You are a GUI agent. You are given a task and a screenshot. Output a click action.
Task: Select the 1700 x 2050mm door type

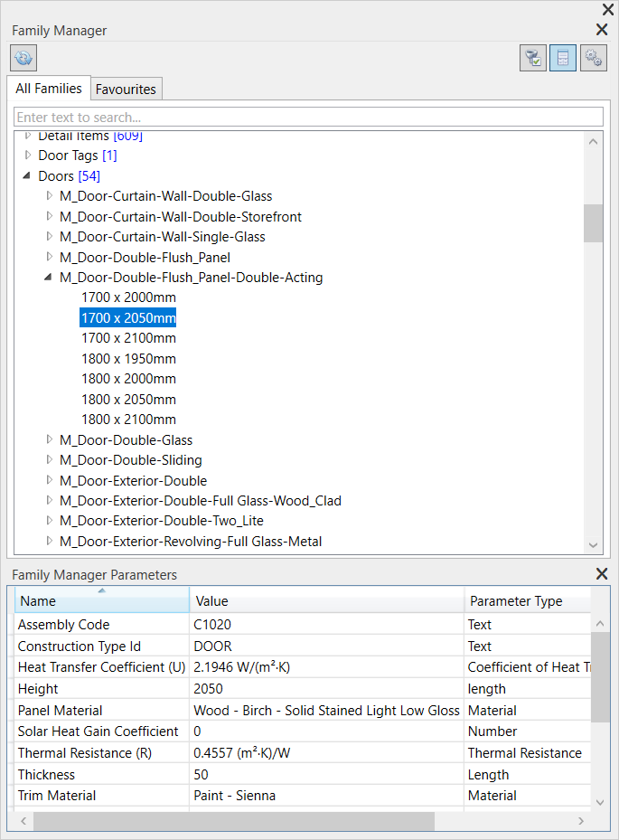128,317
